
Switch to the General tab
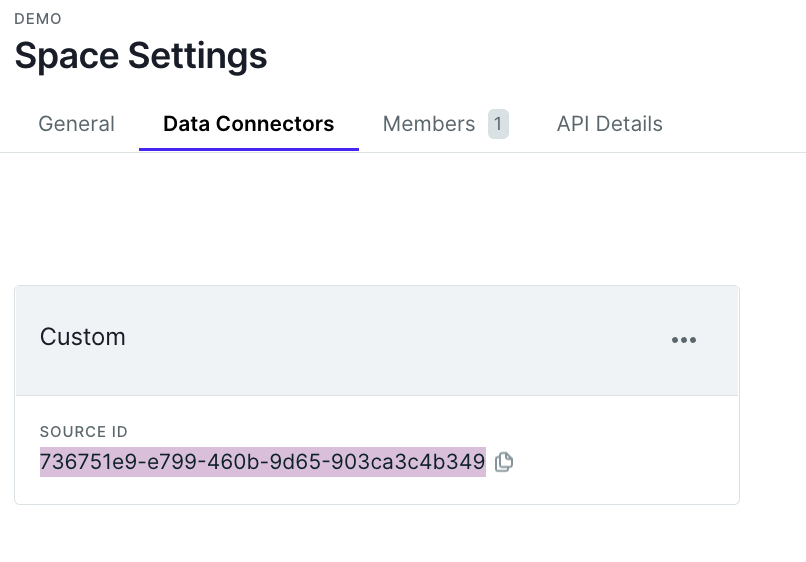point(76,124)
